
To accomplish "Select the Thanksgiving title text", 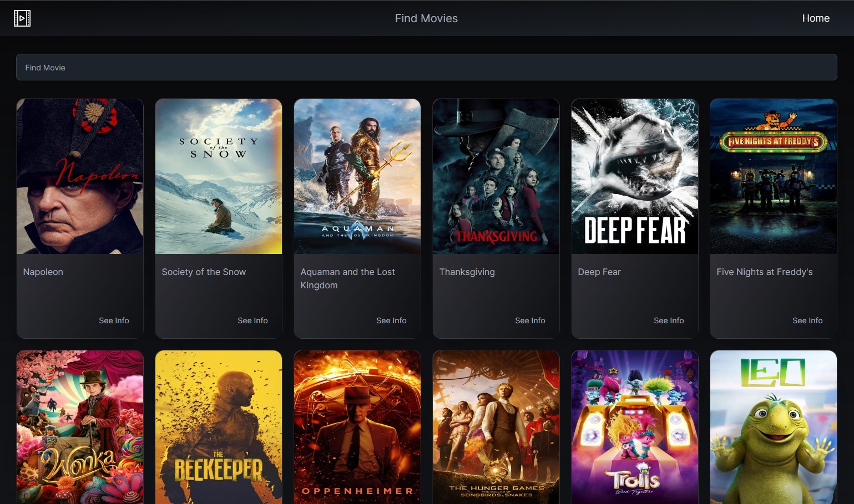I will (x=467, y=272).
